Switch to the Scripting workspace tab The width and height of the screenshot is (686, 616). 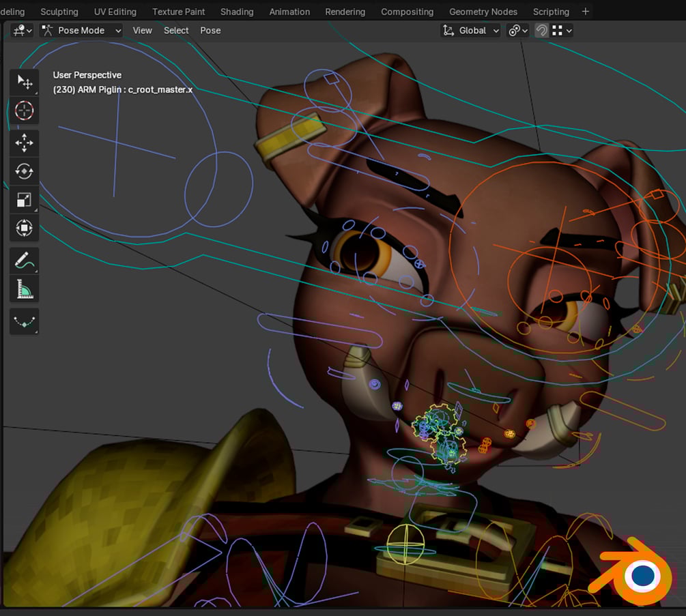(552, 12)
